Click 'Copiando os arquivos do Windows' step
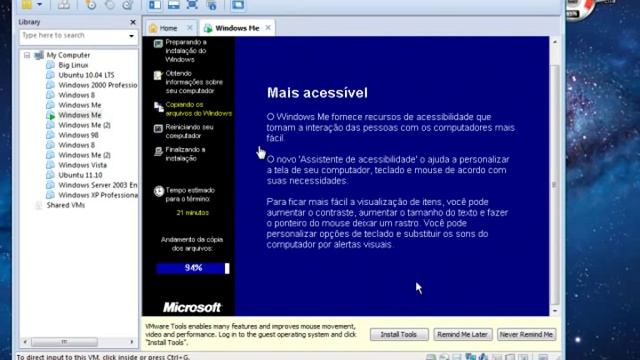The height and width of the screenshot is (360, 640). 198,109
